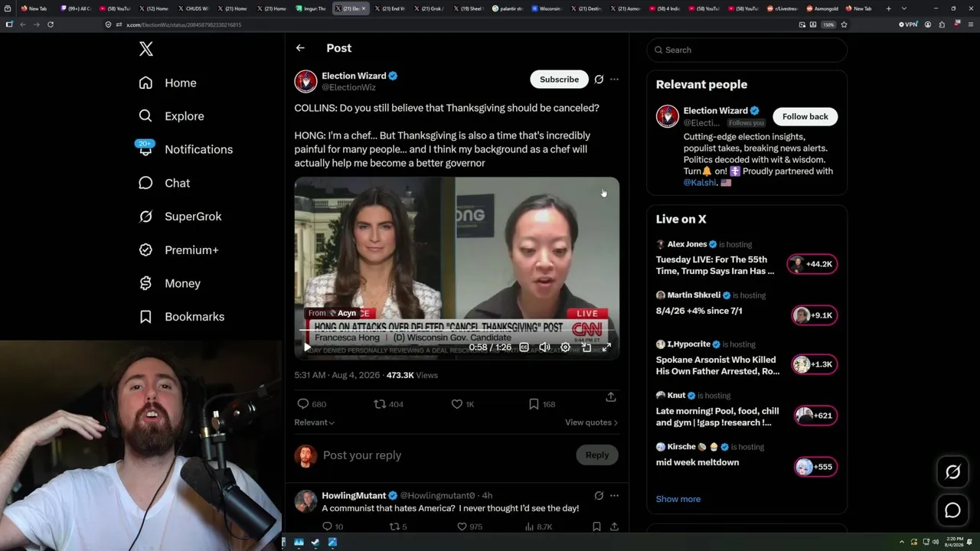
Task: Open the Relevant replies sort dropdown
Action: pos(315,422)
